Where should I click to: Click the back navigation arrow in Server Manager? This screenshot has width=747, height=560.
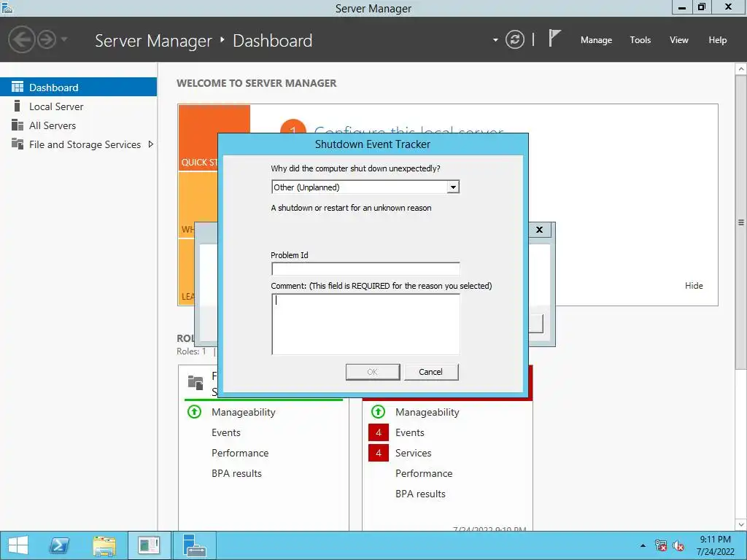tap(21, 39)
